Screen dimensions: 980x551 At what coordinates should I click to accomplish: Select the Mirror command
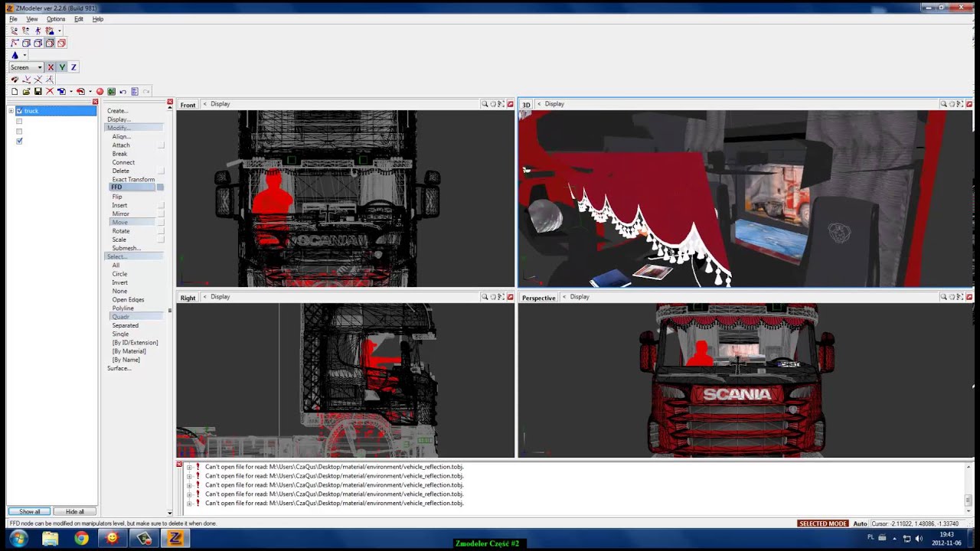(x=121, y=214)
